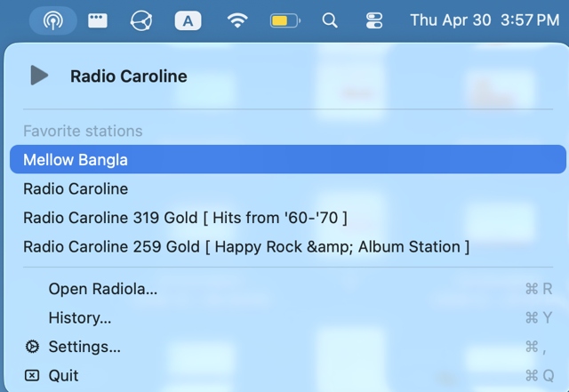The width and height of the screenshot is (569, 392).
Task: Click the date and time clock
Action: click(485, 20)
